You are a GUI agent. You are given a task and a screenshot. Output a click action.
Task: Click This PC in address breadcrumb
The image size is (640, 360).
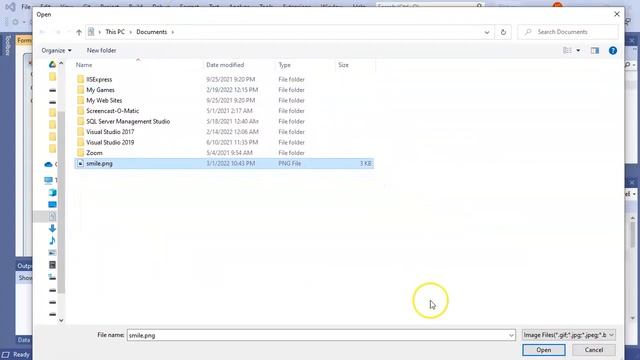(115, 32)
